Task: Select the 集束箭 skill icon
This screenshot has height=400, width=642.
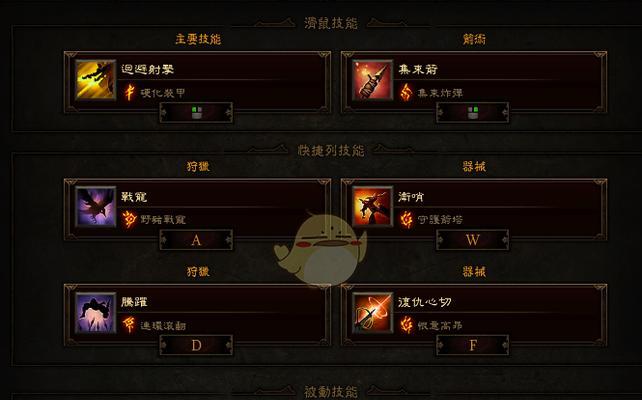Action: [372, 80]
